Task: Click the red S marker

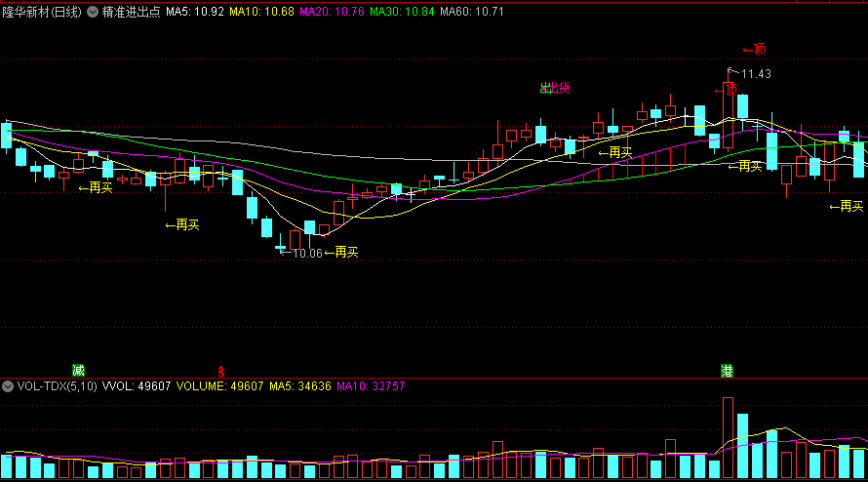Action: [x=220, y=371]
